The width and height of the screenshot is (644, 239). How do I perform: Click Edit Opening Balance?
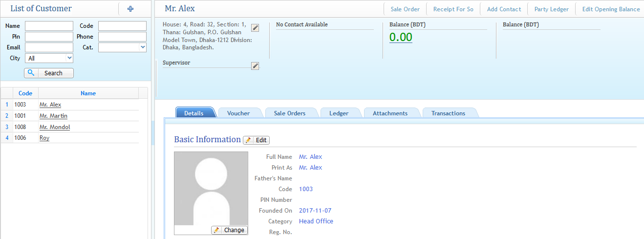coord(611,9)
